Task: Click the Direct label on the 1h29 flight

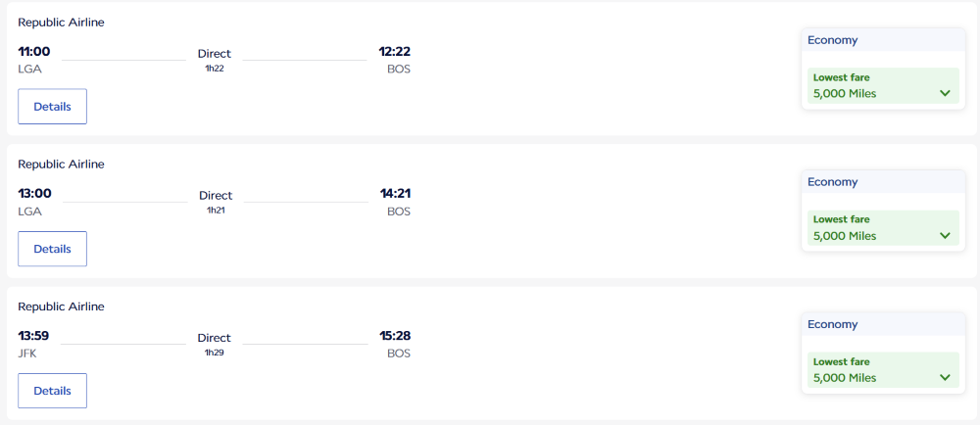Action: (x=215, y=338)
